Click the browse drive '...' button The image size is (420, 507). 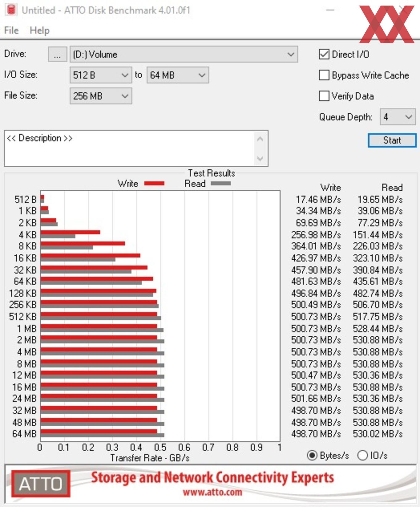tap(57, 54)
